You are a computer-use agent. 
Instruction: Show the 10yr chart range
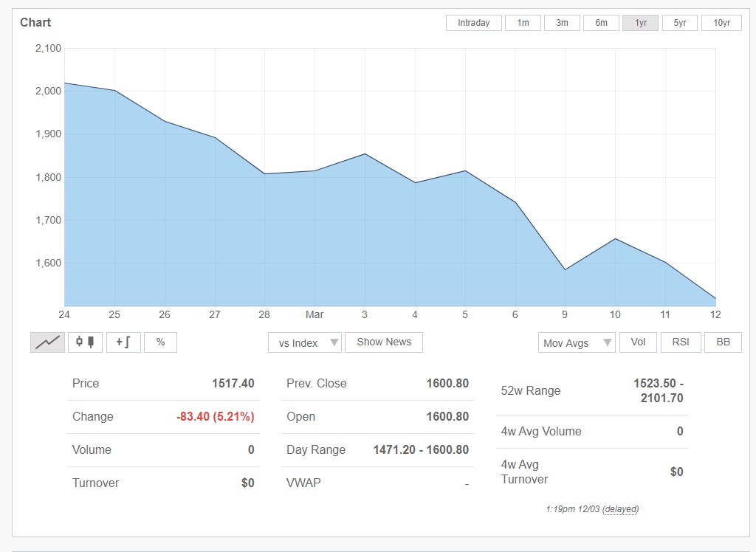721,23
